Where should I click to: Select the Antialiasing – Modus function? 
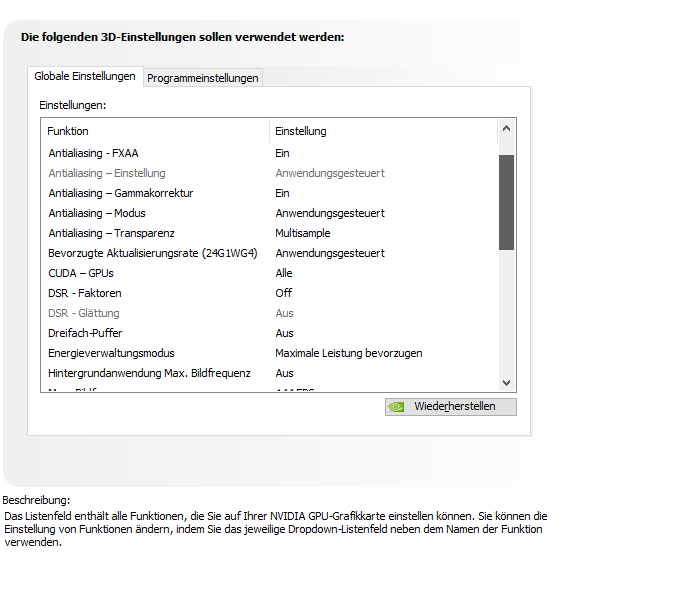pos(97,213)
